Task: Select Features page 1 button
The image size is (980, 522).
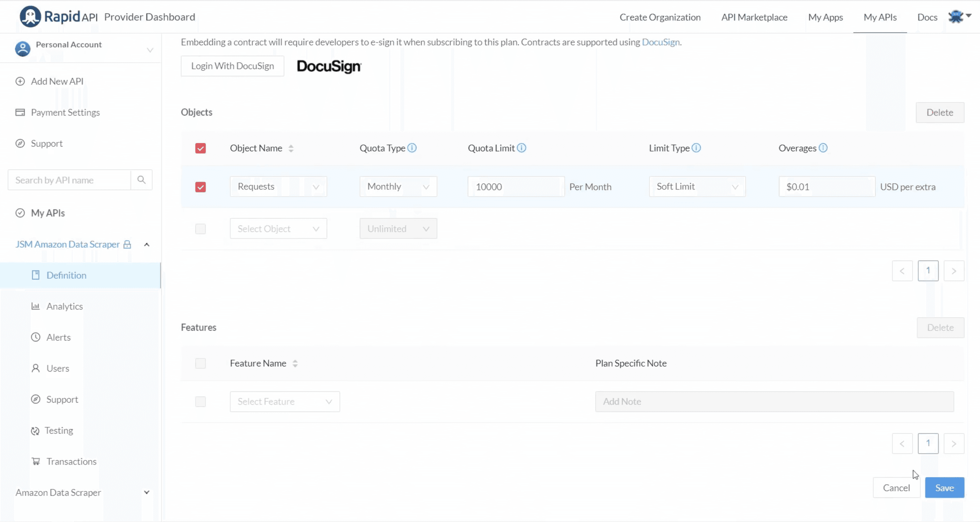Action: (x=928, y=444)
